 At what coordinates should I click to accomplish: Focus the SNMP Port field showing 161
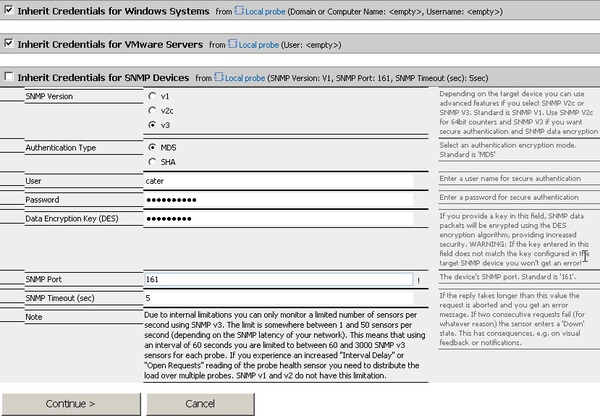pos(279,279)
